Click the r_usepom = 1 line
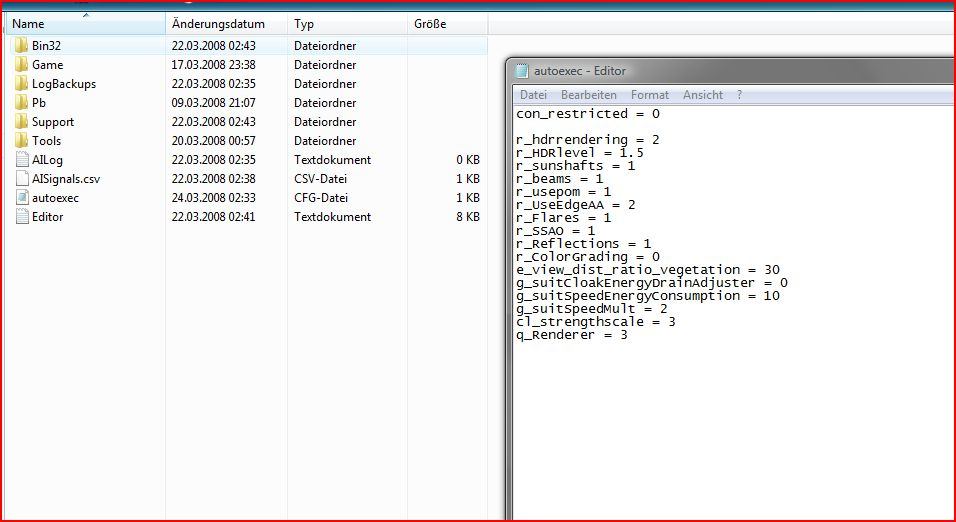Screen dimensions: 956x522 tap(563, 191)
